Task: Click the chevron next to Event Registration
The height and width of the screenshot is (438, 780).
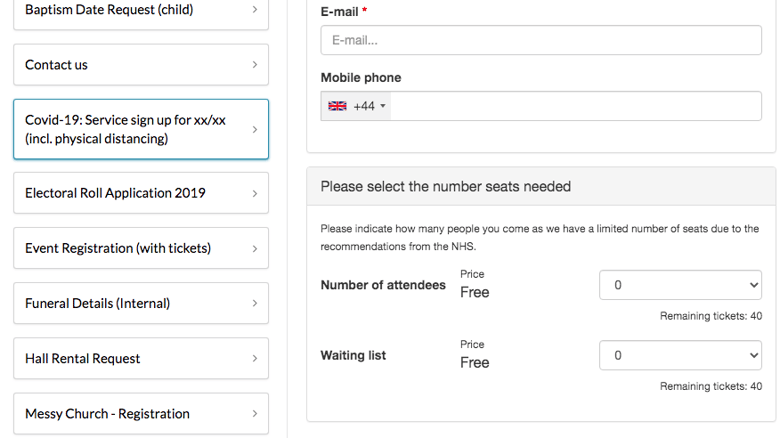Action: click(255, 249)
